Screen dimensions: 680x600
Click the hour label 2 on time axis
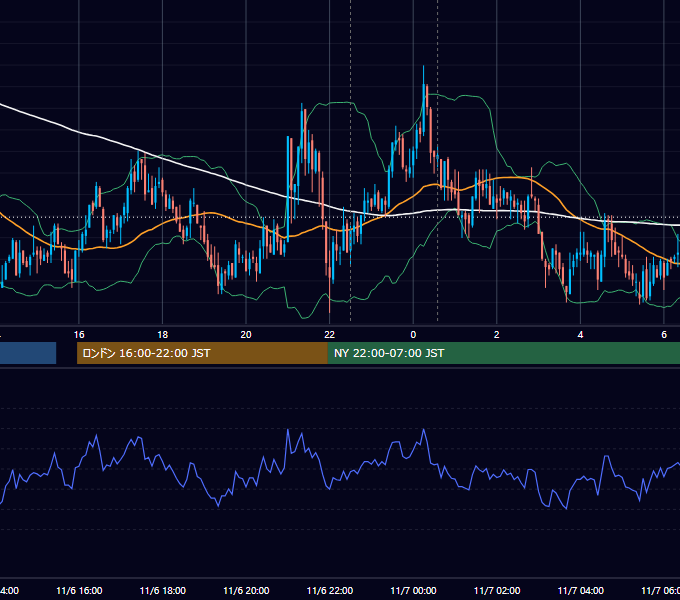click(x=497, y=335)
